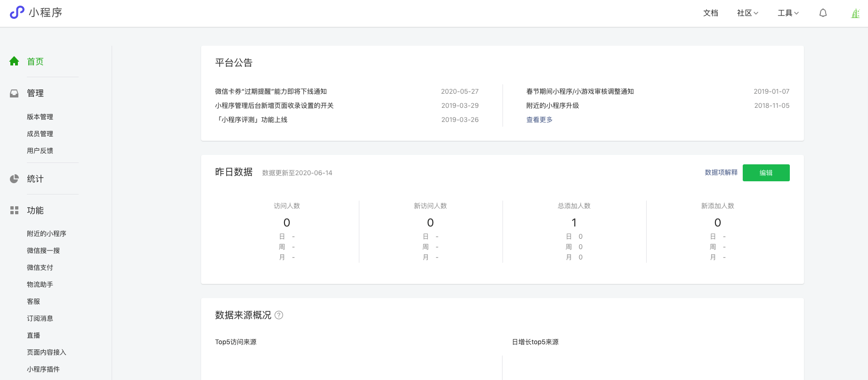
Task: Open announcement 小程序管理后台新增页面收录设置的开关
Action: 274,105
